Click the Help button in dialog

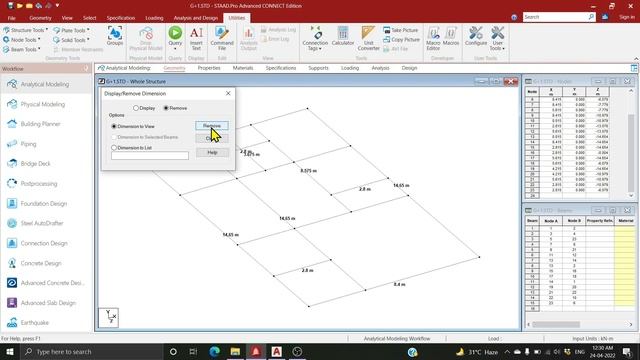[x=212, y=153]
